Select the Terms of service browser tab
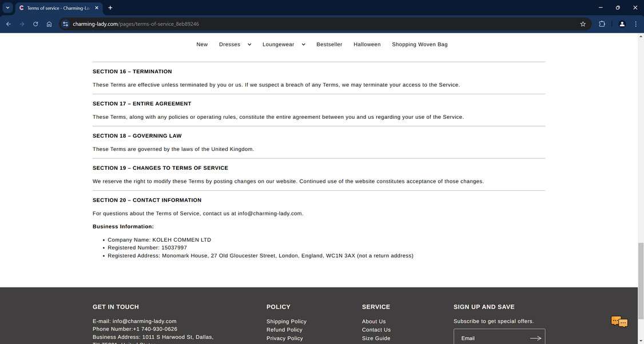 [x=59, y=8]
